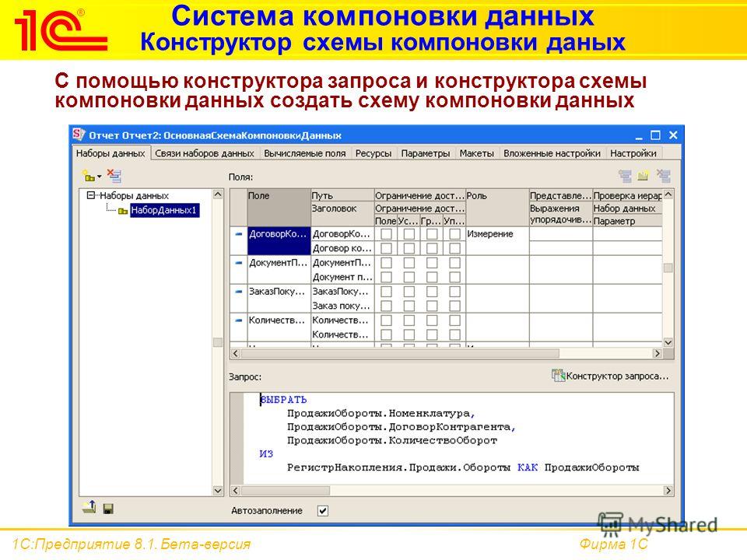Open Конструктор запроса...
Screen dimensions: 747x560
pos(611,376)
